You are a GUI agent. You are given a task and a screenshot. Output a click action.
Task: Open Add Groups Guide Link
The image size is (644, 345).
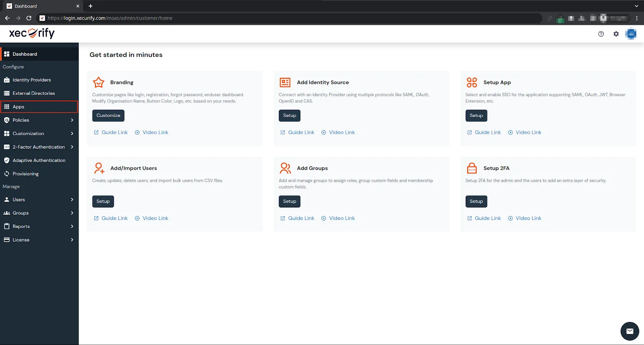[x=297, y=218]
